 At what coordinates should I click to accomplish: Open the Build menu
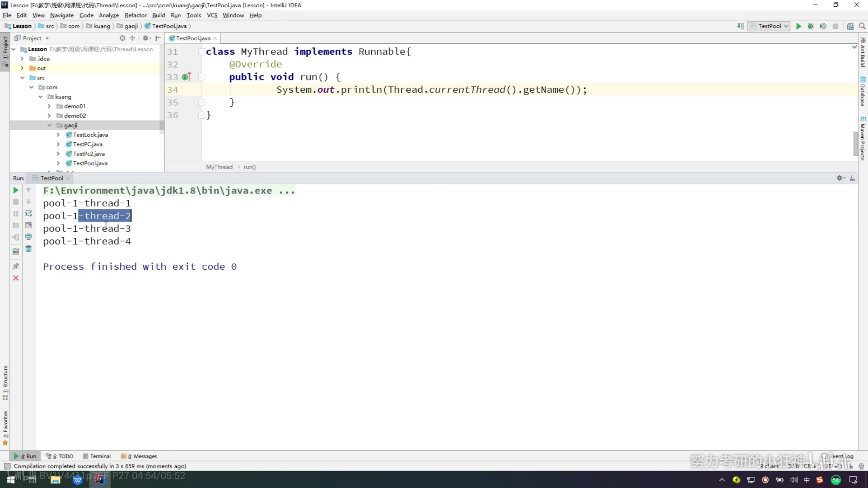coord(159,15)
